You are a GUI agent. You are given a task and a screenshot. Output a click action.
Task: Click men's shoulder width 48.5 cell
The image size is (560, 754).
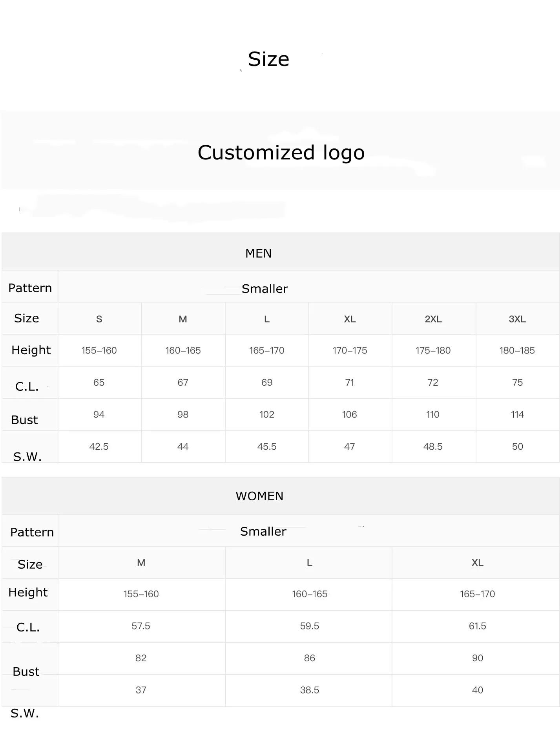(x=433, y=447)
